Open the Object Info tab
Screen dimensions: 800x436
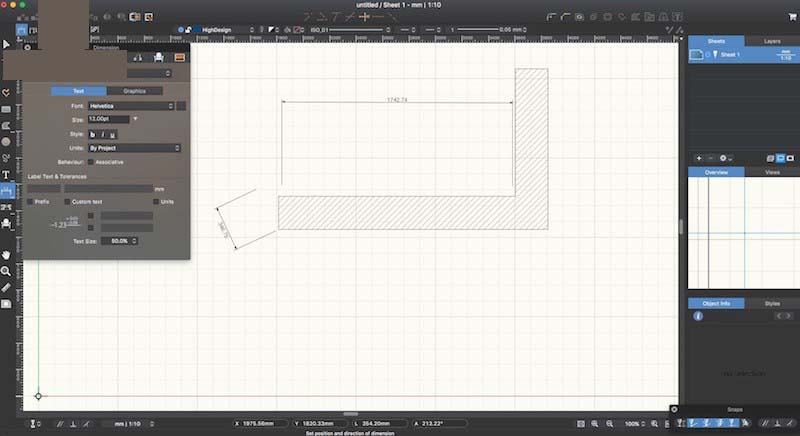pyautogui.click(x=716, y=303)
